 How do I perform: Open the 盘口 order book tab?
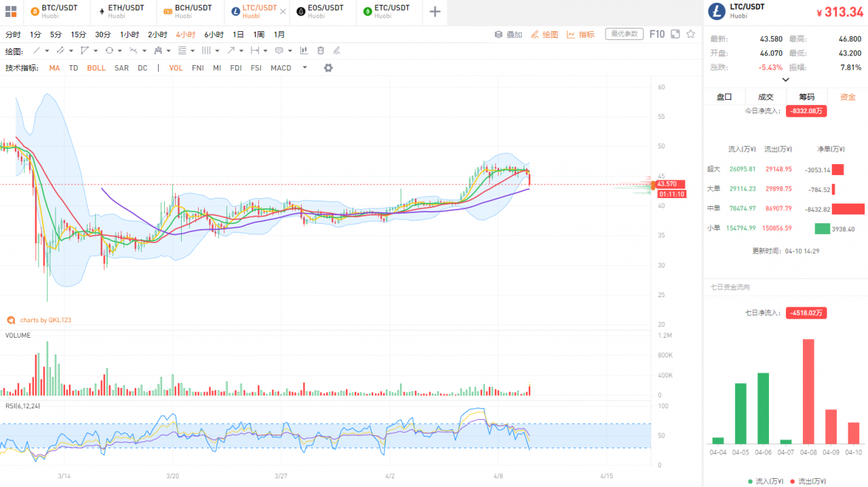724,97
